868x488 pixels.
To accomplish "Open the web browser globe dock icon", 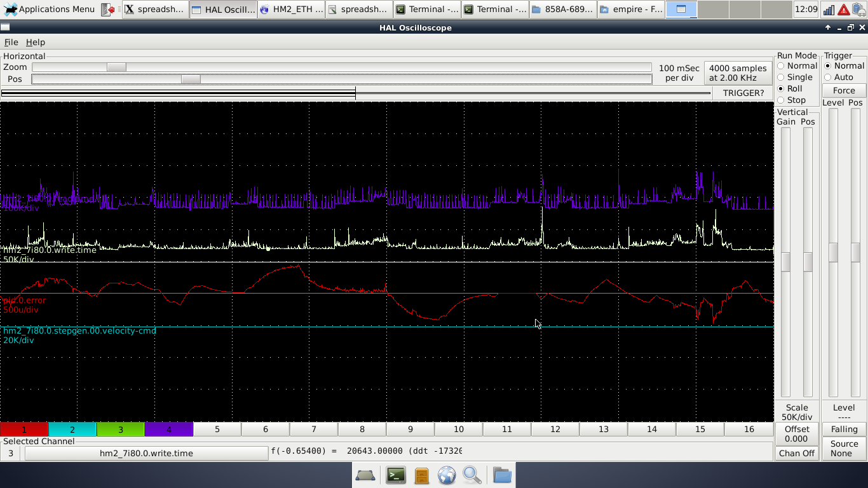I will pos(447,475).
